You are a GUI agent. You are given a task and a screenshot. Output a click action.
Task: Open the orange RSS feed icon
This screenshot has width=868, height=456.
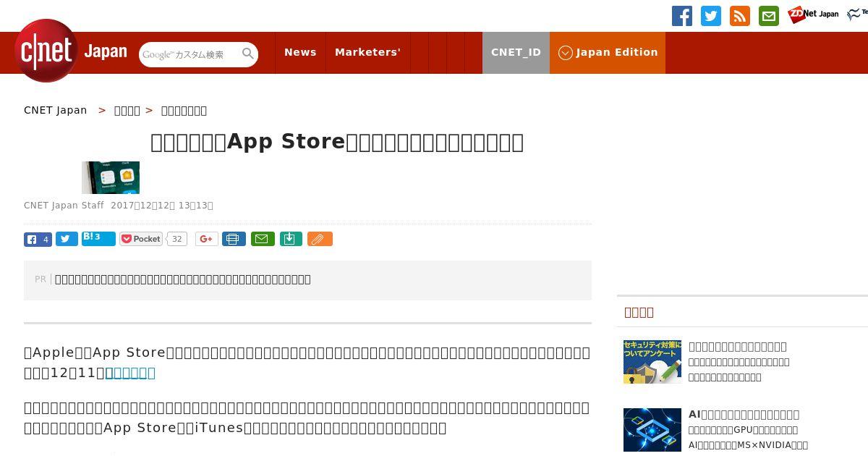(x=739, y=16)
